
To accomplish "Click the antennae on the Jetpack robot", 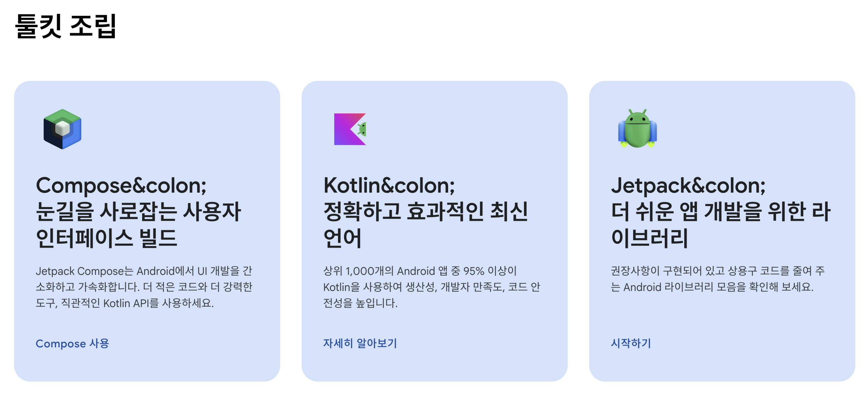I will [x=637, y=111].
